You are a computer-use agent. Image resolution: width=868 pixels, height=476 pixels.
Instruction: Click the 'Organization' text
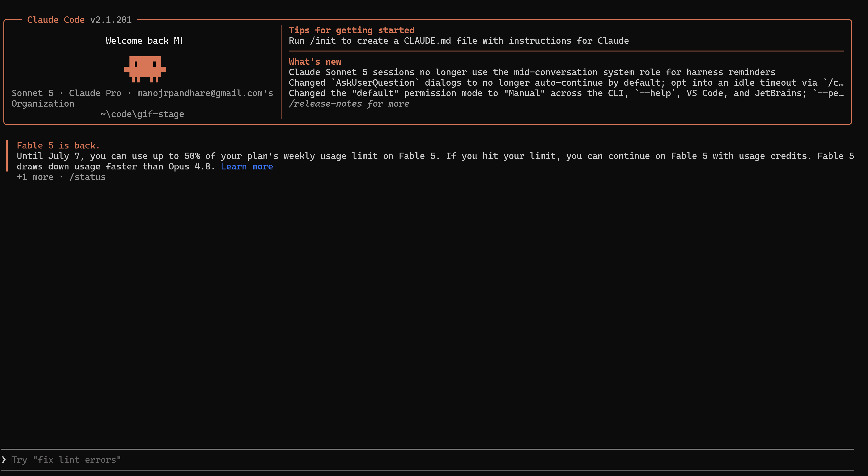(43, 104)
